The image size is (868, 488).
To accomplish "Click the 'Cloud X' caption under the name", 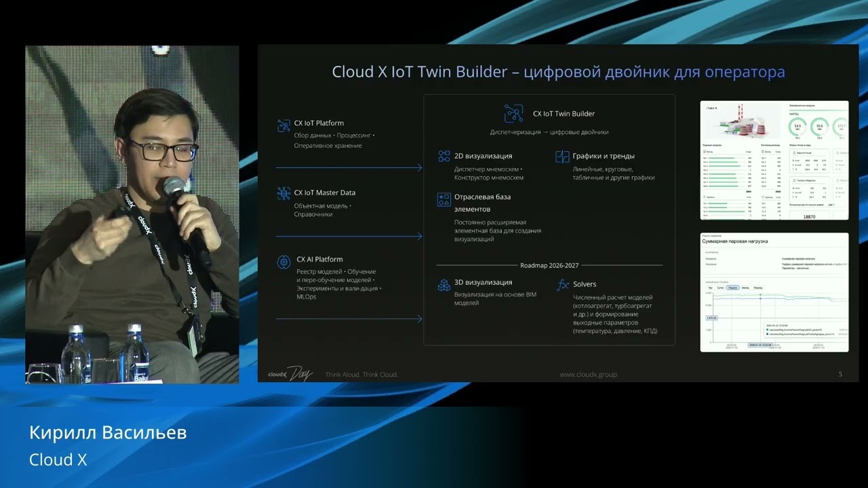I will [58, 460].
